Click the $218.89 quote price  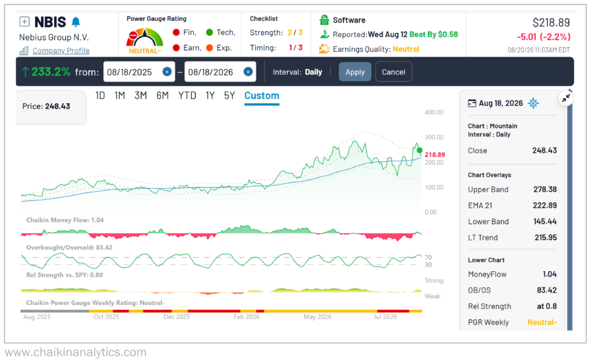pyautogui.click(x=551, y=22)
